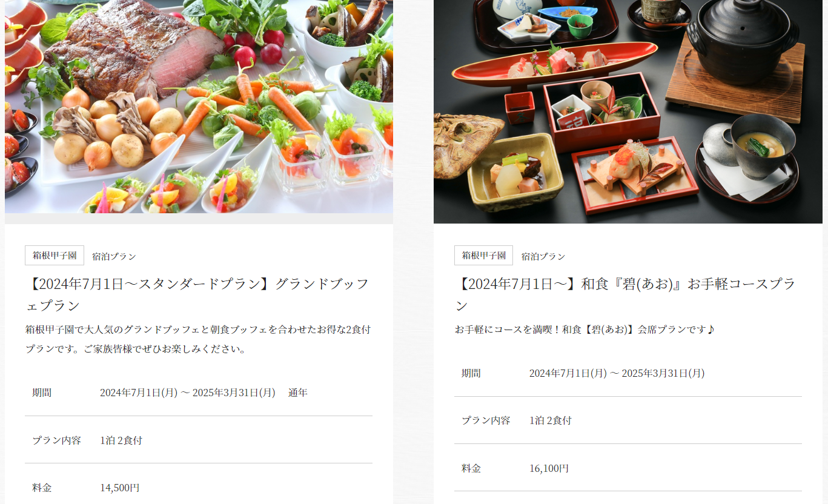Open the 和食 碧(あお) course meal photo
Screen dimensions: 828x504
click(x=628, y=111)
